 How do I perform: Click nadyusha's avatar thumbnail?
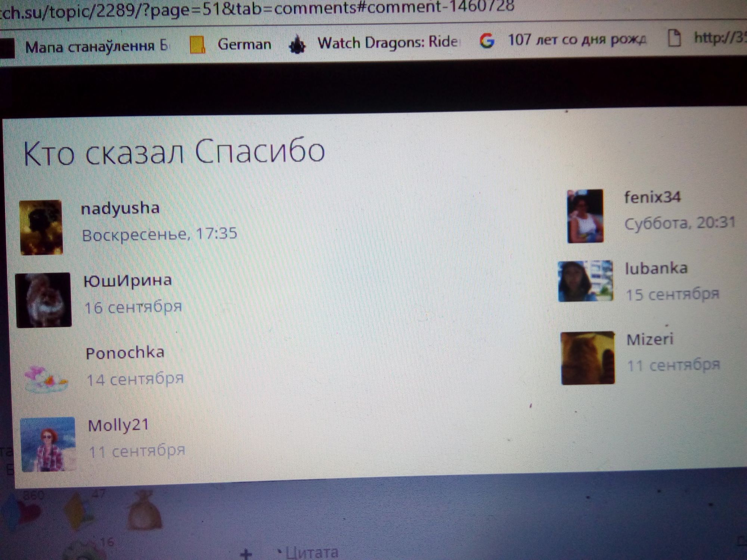41,227
